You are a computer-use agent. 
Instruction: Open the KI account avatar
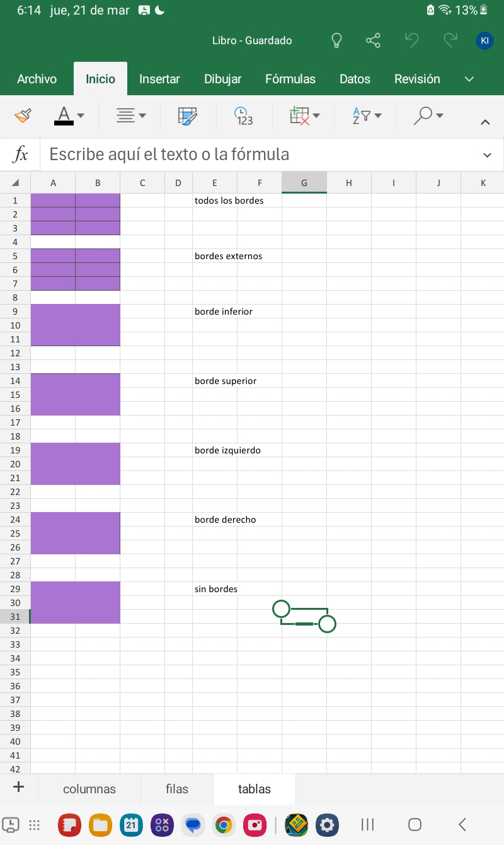[484, 41]
